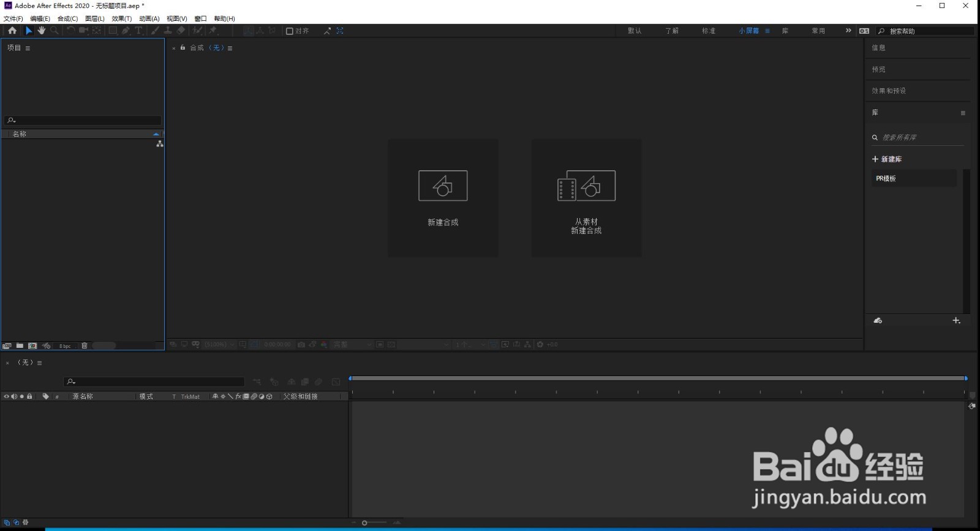Select the Selection arrow tool
The height and width of the screenshot is (531, 980).
(x=29, y=30)
